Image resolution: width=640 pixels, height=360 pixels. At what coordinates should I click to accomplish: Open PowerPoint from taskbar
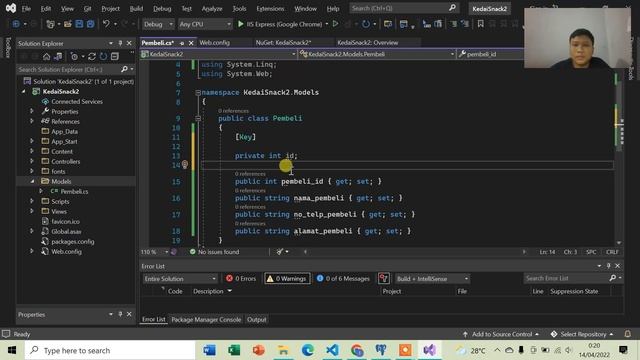[x=258, y=350]
